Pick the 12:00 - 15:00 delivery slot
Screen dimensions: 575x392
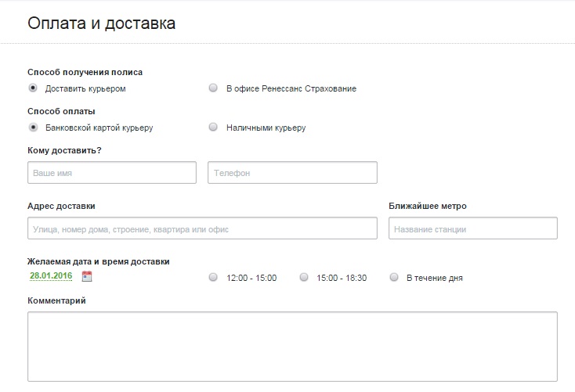tap(213, 277)
